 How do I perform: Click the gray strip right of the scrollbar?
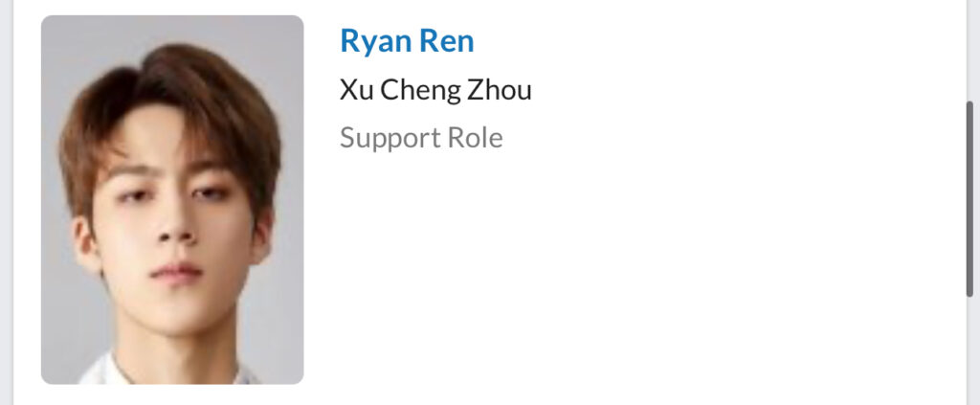pyautogui.click(x=977, y=201)
